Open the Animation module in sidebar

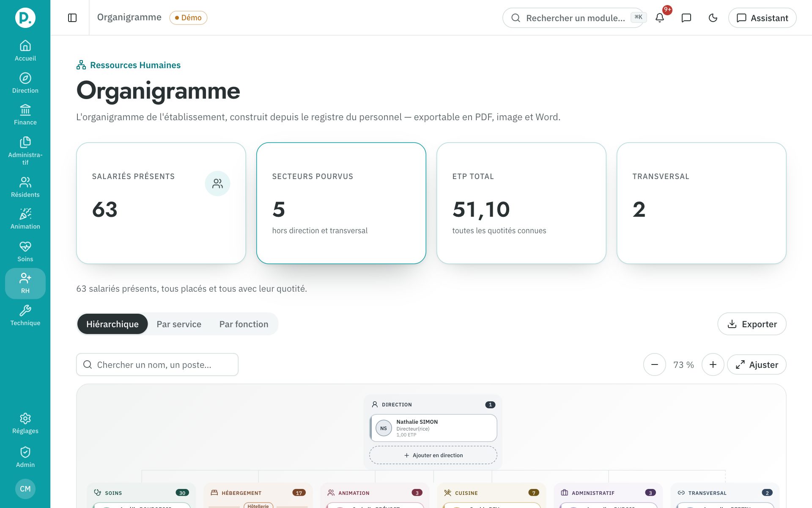(25, 219)
